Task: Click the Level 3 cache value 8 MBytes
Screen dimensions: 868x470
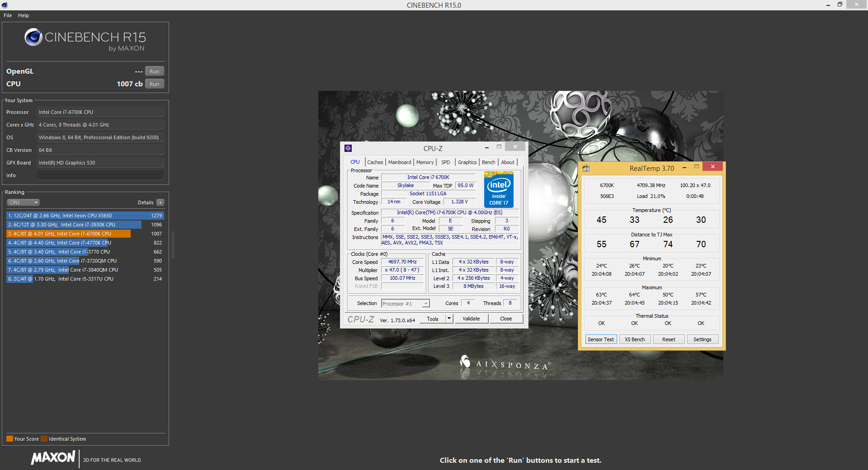Action: [473, 286]
